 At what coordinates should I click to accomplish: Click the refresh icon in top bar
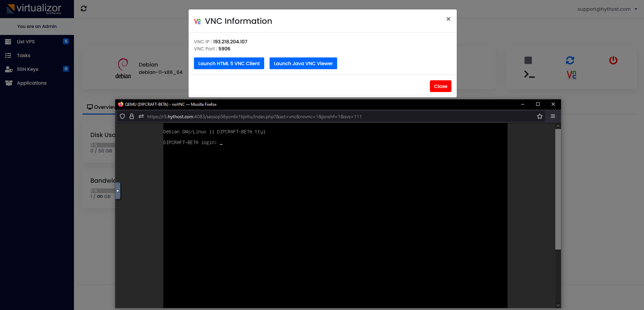coord(84,9)
